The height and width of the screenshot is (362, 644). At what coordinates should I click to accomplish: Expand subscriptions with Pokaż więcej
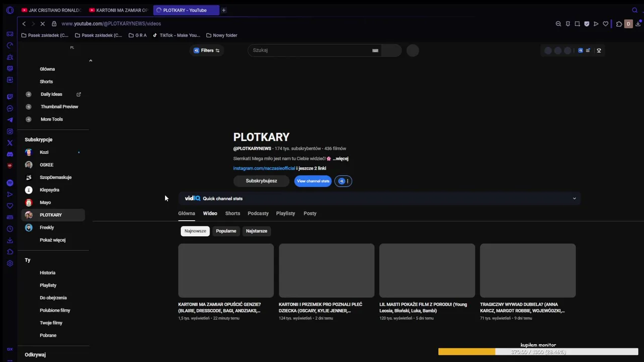click(x=53, y=240)
